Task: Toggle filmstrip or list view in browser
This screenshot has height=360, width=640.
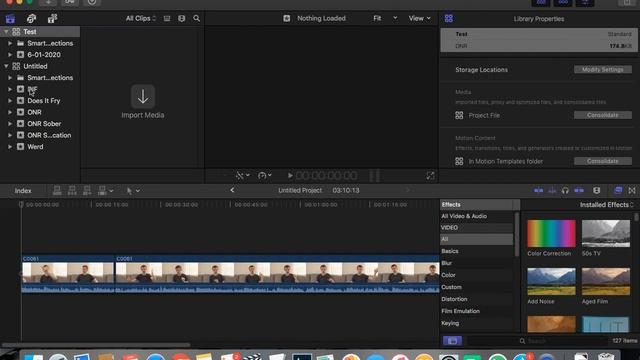Action: pos(167,18)
